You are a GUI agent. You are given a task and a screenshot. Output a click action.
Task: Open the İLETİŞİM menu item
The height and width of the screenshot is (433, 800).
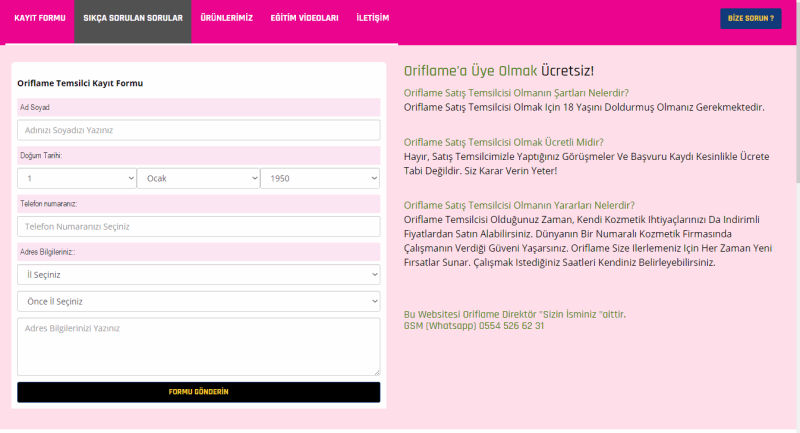[x=372, y=18]
